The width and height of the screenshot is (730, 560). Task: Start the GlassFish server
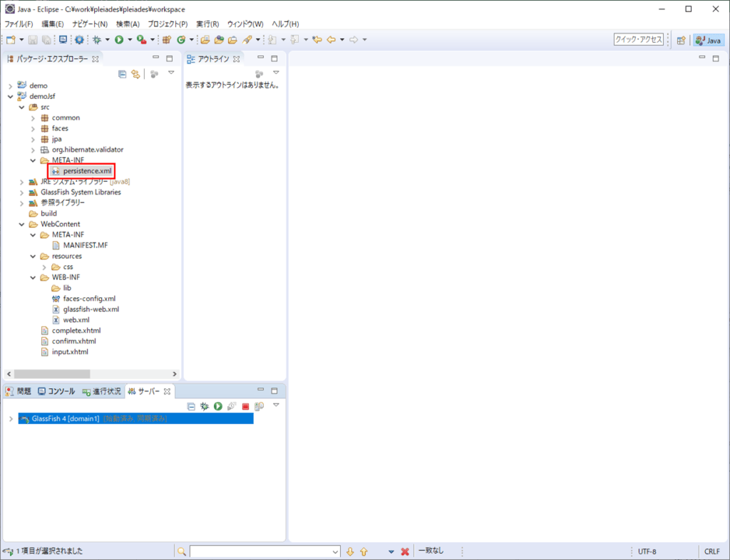pyautogui.click(x=217, y=406)
